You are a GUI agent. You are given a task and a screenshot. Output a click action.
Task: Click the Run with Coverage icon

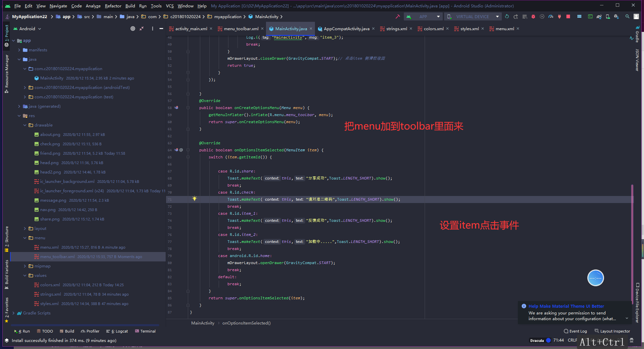click(x=542, y=16)
